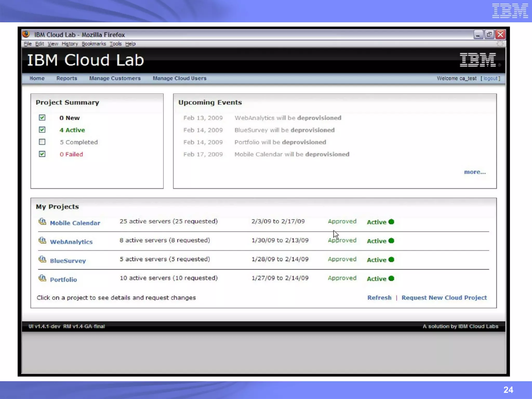Click the BlueSurvey project icon

[42, 259]
